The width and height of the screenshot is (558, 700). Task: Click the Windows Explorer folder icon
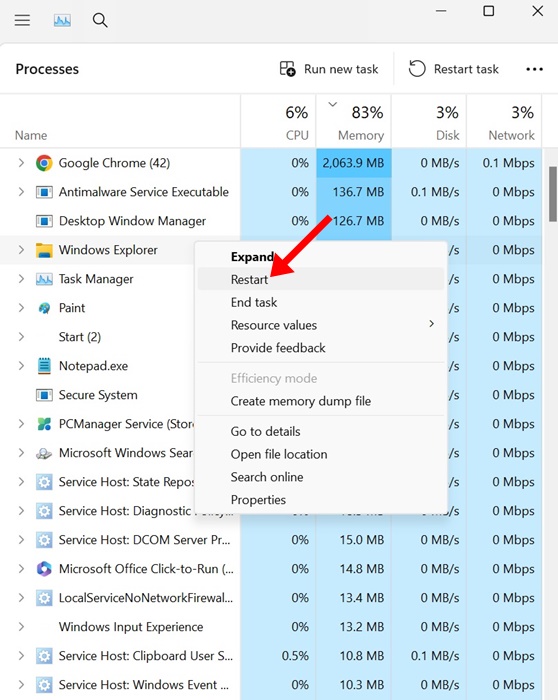(x=44, y=250)
